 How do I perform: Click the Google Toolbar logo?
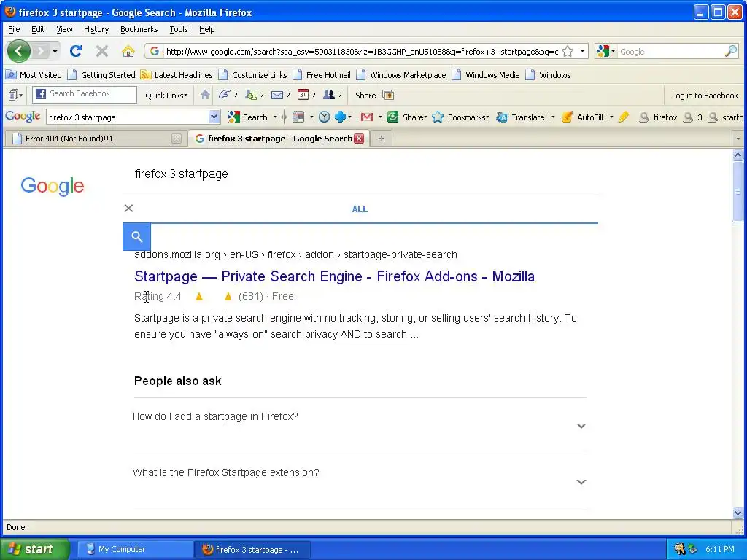point(23,116)
